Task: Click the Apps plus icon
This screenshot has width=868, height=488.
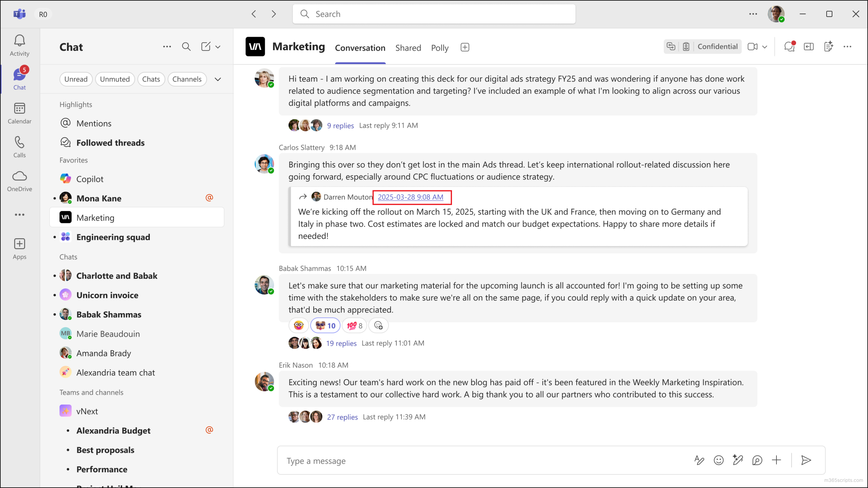Action: (x=19, y=248)
